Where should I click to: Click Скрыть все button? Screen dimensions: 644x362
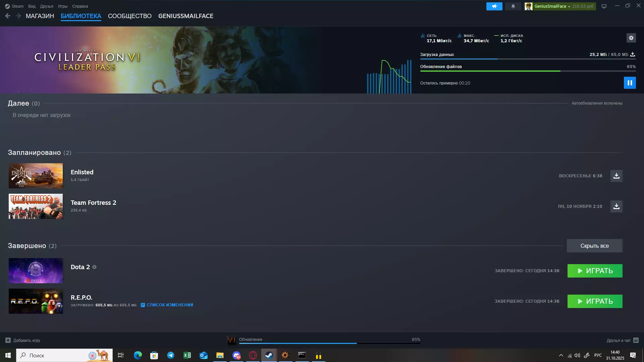point(594,246)
